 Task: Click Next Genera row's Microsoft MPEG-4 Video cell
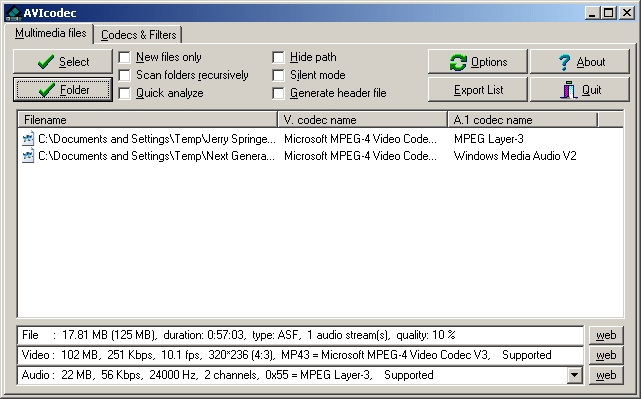(360, 156)
